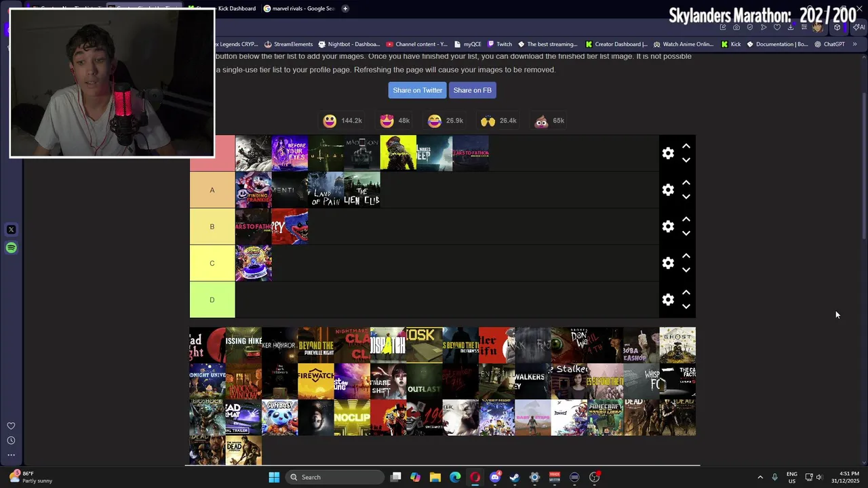Select Bioshock thumbnail in image pool
The image size is (868, 488).
[208, 418]
